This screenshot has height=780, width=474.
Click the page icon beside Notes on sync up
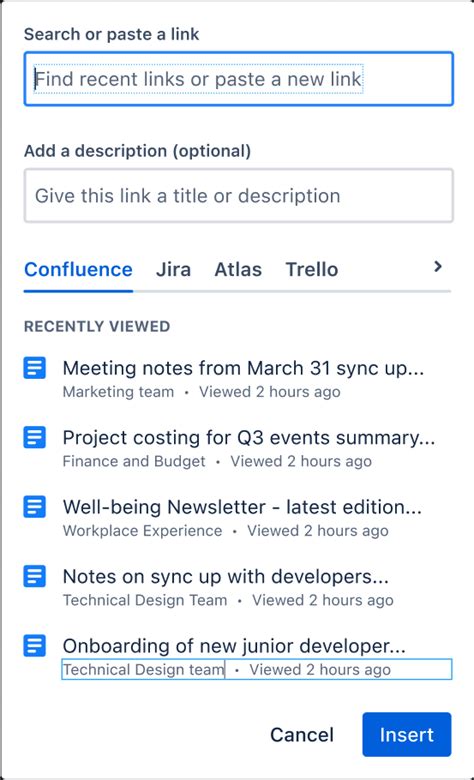[x=35, y=577]
